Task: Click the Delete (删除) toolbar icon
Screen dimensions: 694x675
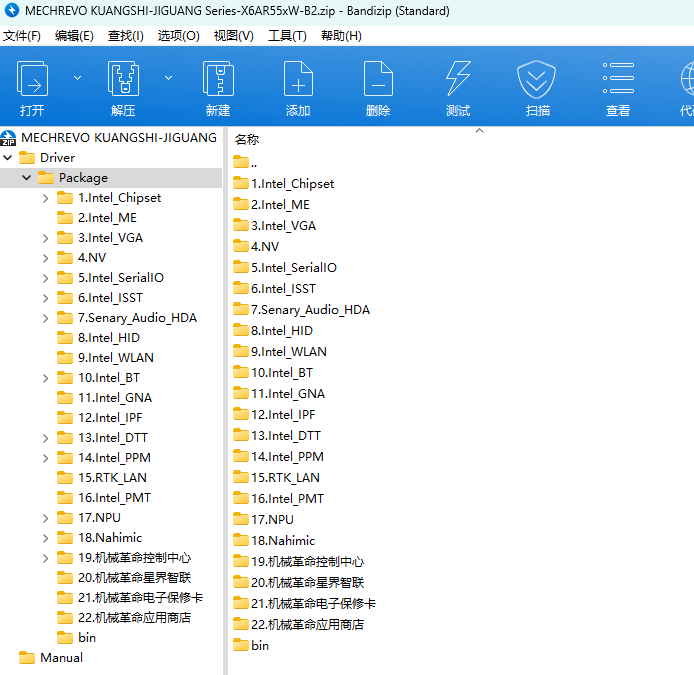Action: (x=378, y=79)
